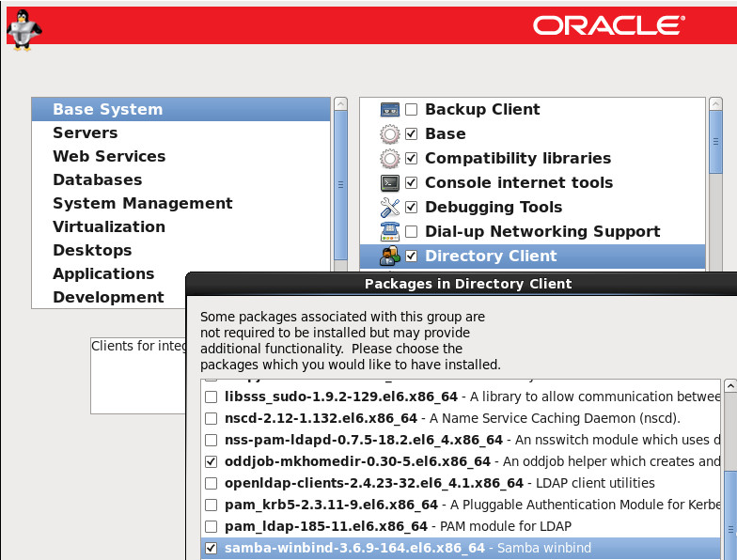Click the Debugging Tools label
This screenshot has width=737, height=560.
[x=494, y=207]
